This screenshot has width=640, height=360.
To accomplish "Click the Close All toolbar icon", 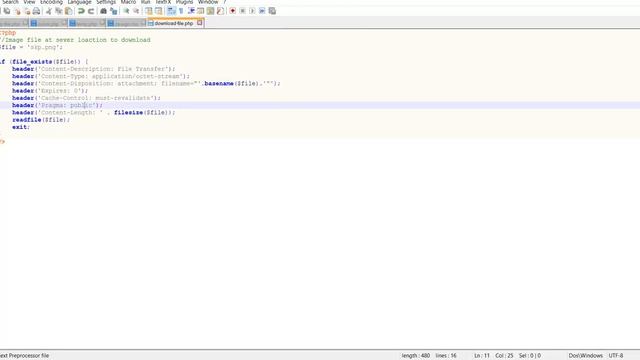I will [27, 11].
